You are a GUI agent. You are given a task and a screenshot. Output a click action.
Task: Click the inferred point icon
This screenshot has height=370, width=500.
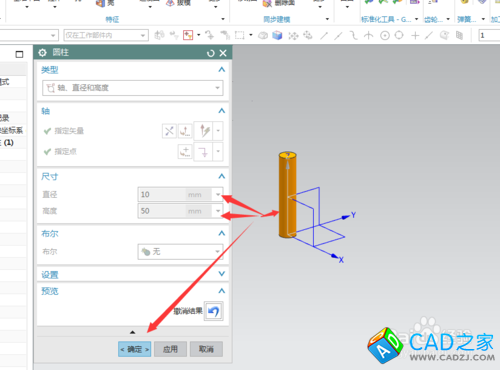click(x=203, y=152)
